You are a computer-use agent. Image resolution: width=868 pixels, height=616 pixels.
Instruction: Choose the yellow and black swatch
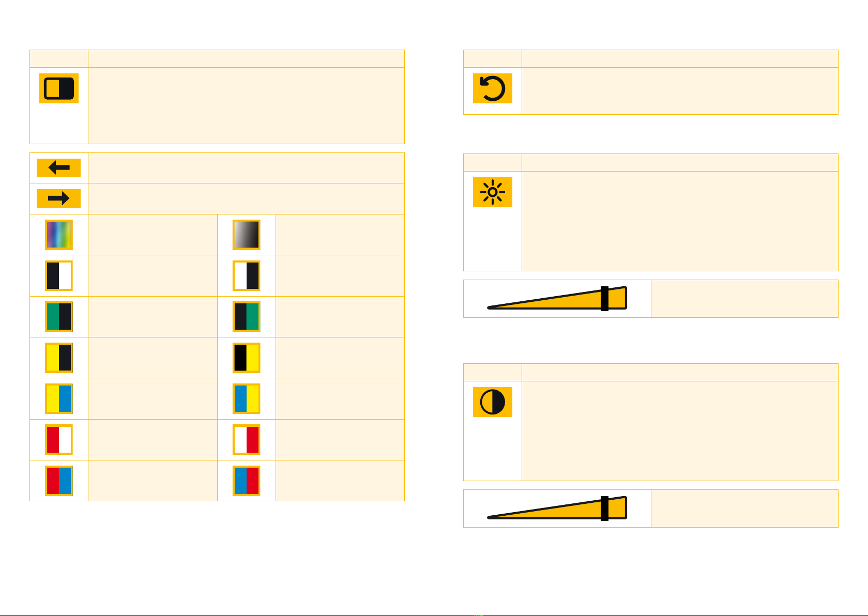click(x=59, y=358)
